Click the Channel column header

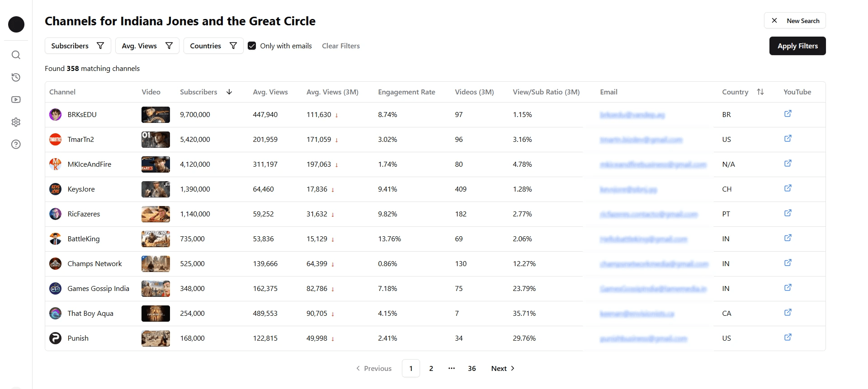(x=62, y=92)
